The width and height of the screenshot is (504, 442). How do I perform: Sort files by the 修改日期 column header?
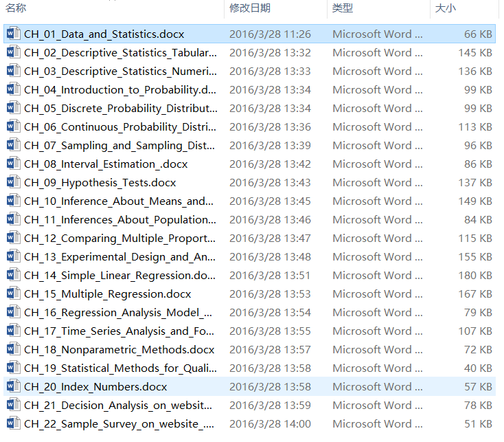click(250, 8)
